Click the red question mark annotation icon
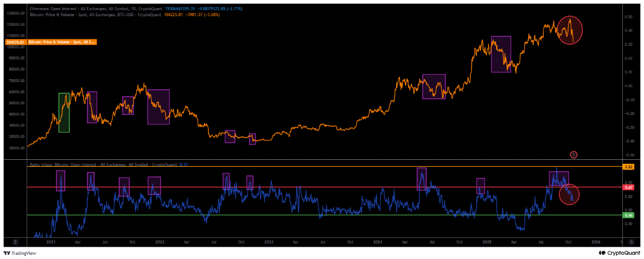644x259 pixels. (x=573, y=154)
